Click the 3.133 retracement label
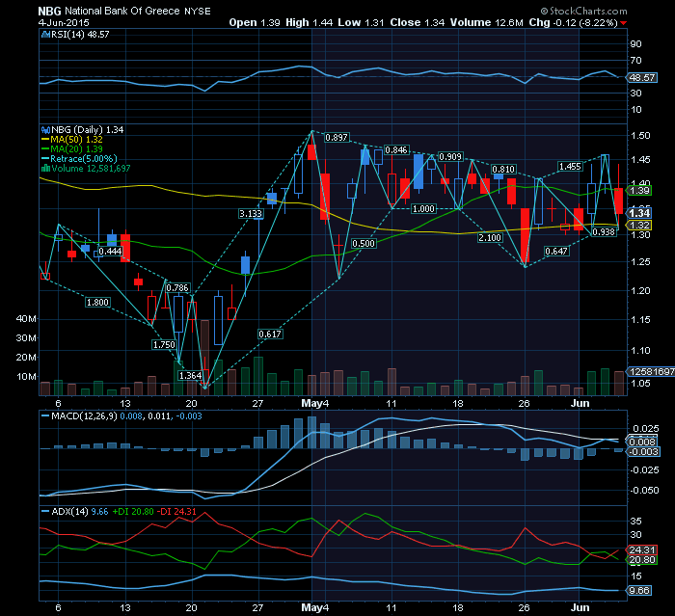The width and height of the screenshot is (675, 616). 251,213
